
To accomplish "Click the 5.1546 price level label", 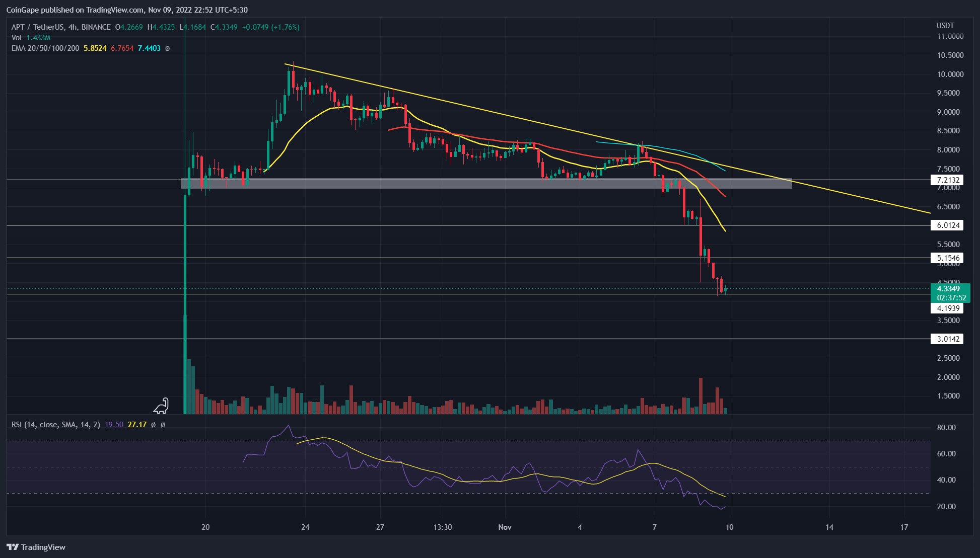I will [x=947, y=258].
